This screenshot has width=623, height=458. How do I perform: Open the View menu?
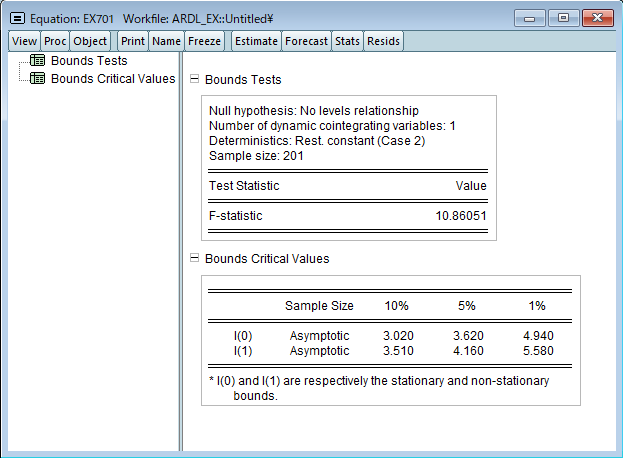25,41
